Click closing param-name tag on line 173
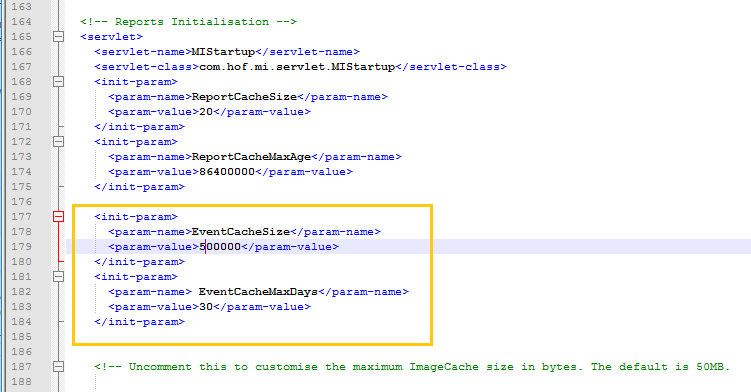 point(357,157)
